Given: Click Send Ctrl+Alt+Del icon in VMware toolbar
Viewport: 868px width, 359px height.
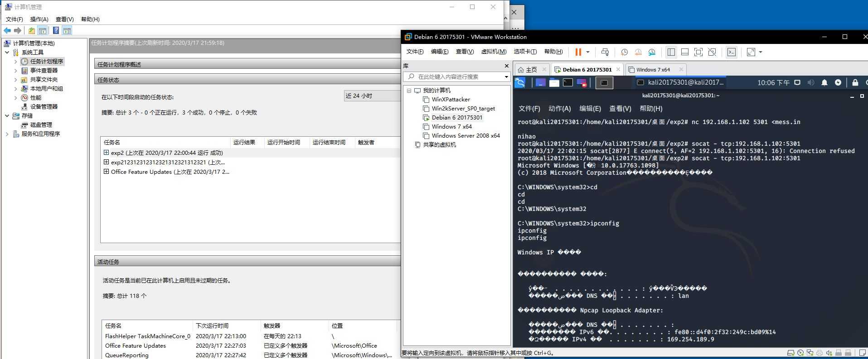Looking at the screenshot, I should click(x=605, y=52).
